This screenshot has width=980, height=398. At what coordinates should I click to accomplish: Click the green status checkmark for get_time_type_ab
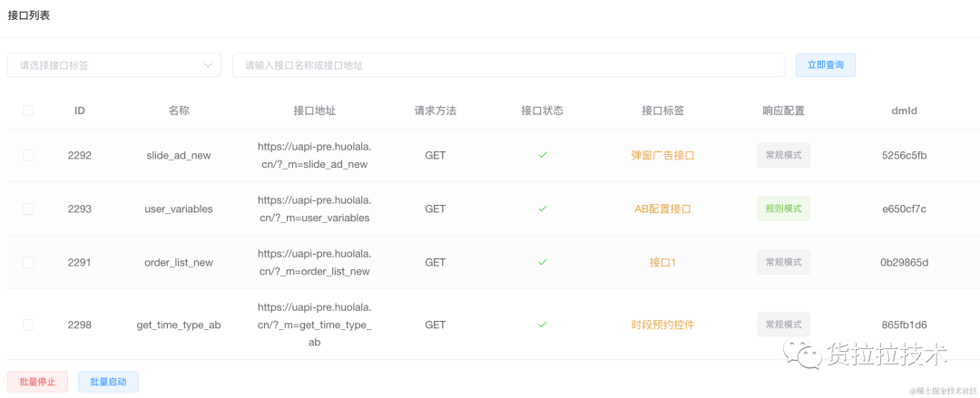[543, 325]
